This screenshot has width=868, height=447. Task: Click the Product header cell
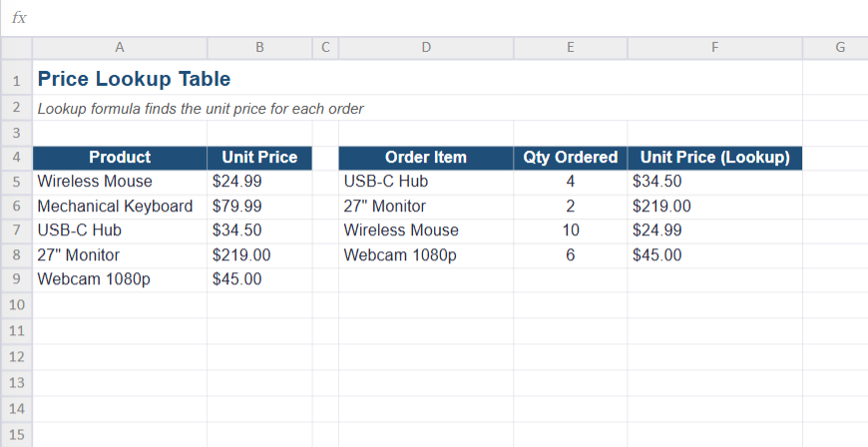click(x=120, y=158)
